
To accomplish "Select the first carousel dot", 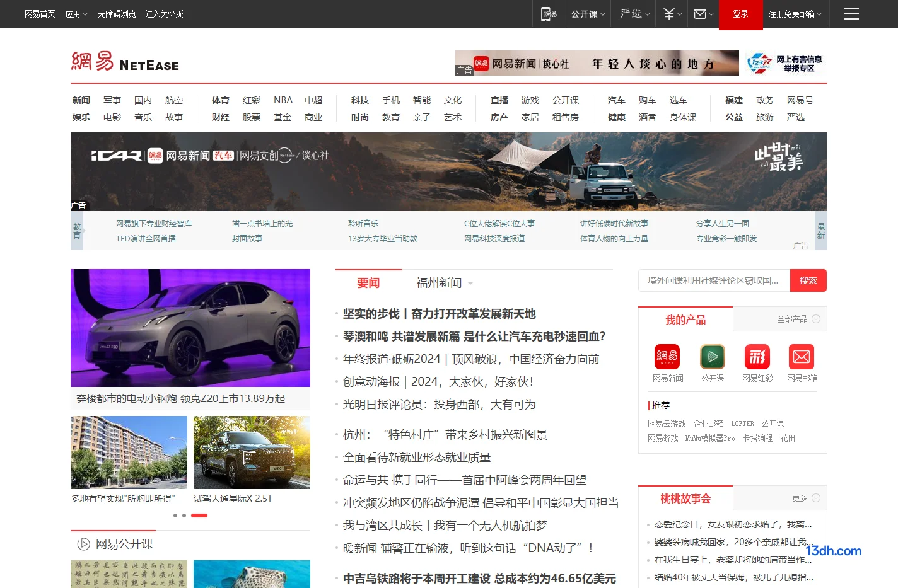I will click(x=175, y=516).
